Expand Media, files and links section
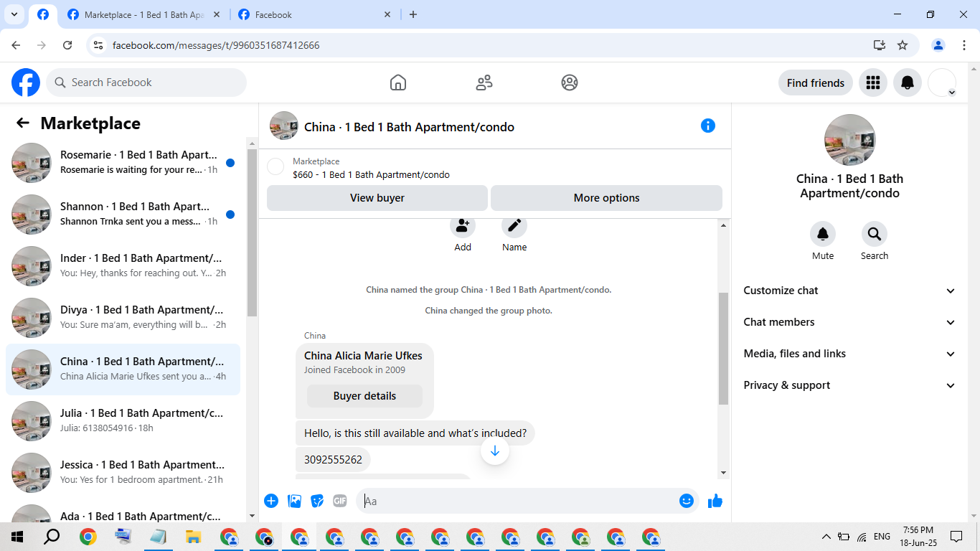The height and width of the screenshot is (551, 980). (x=849, y=354)
